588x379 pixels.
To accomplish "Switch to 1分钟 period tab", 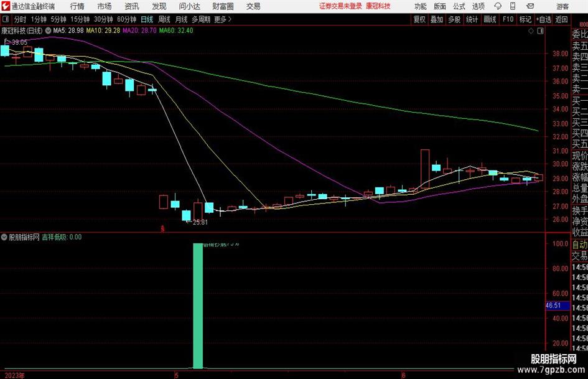I will click(39, 19).
